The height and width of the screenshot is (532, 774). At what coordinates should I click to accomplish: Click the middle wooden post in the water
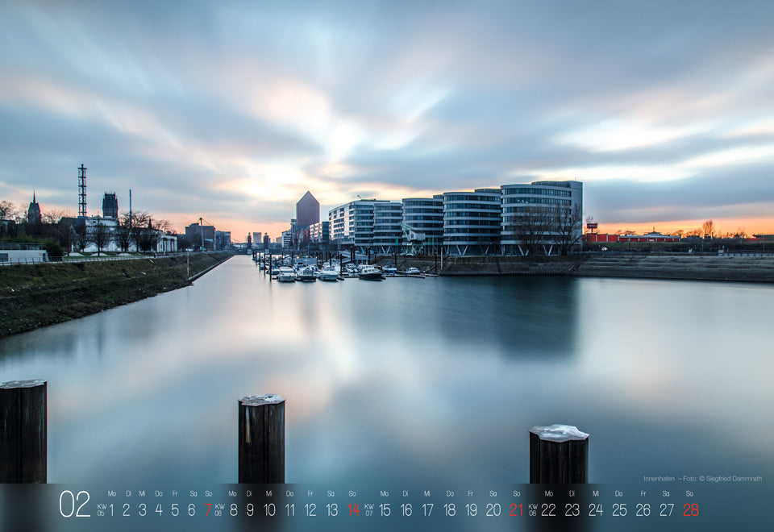(x=261, y=438)
